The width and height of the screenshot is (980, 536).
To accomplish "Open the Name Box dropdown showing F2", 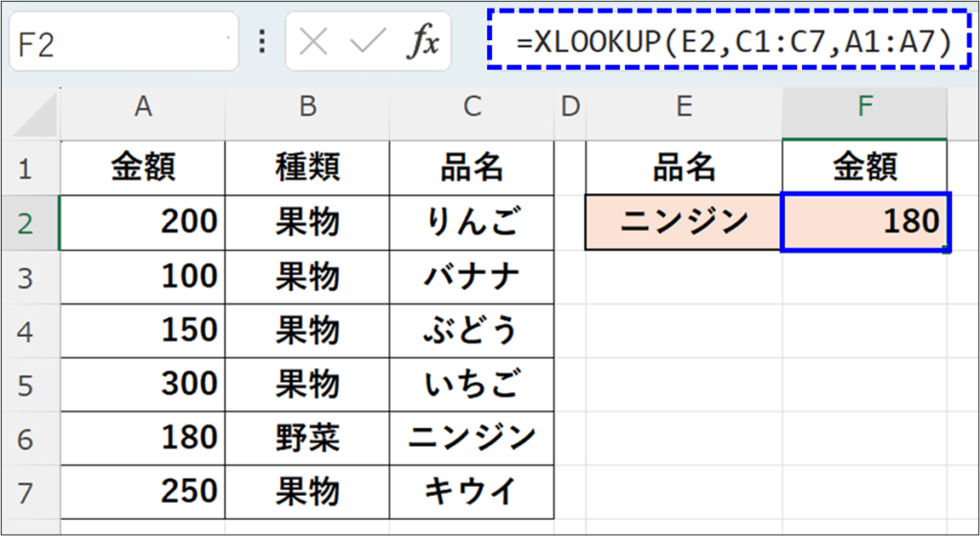I will (x=228, y=42).
